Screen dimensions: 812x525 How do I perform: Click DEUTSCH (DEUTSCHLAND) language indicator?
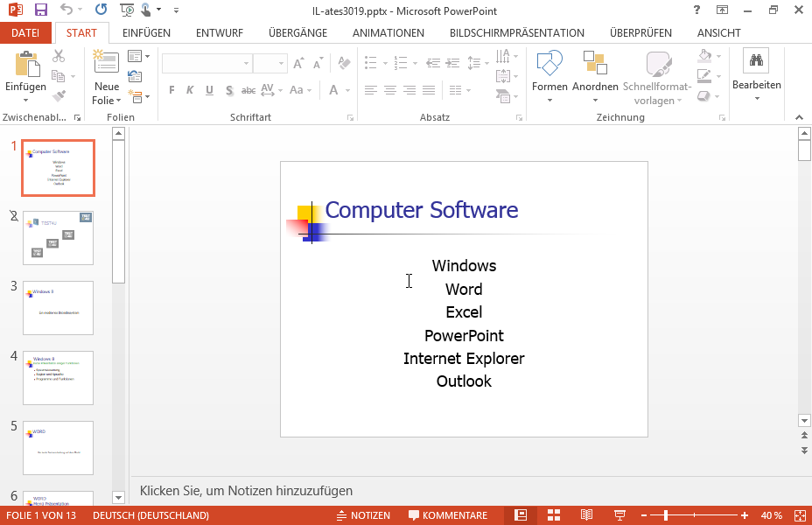coord(150,515)
